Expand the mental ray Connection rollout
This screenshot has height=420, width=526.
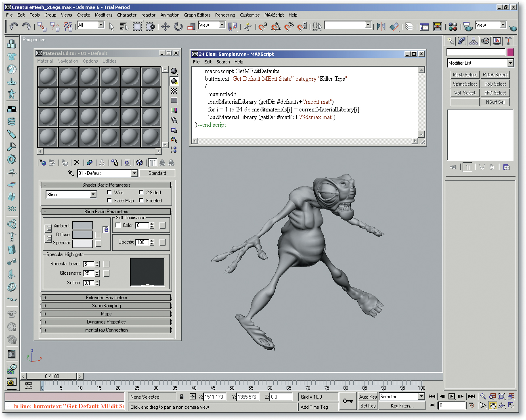coord(106,330)
